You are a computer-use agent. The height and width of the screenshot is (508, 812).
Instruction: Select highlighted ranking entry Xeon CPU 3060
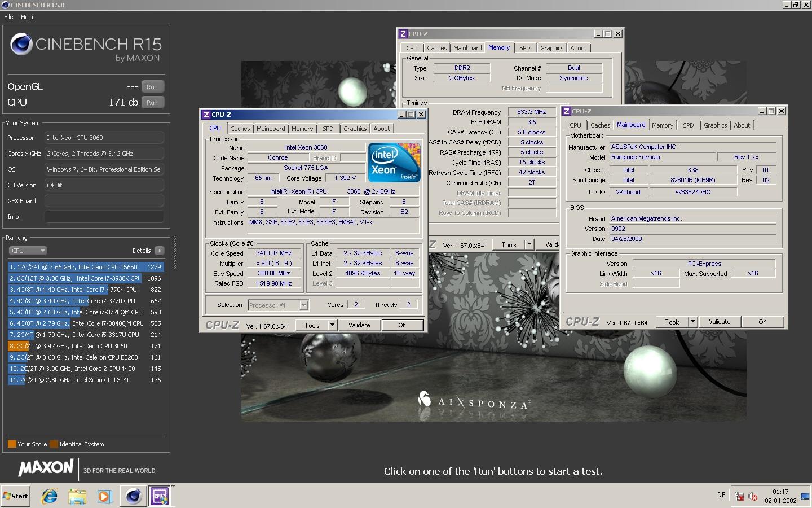86,346
